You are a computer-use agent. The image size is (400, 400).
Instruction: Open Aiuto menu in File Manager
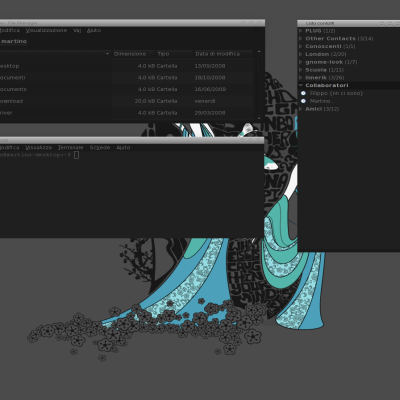pos(94,30)
